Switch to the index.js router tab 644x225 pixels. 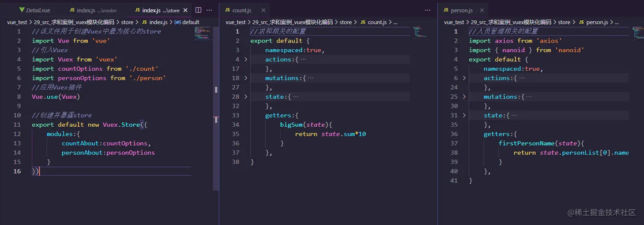pos(93,10)
